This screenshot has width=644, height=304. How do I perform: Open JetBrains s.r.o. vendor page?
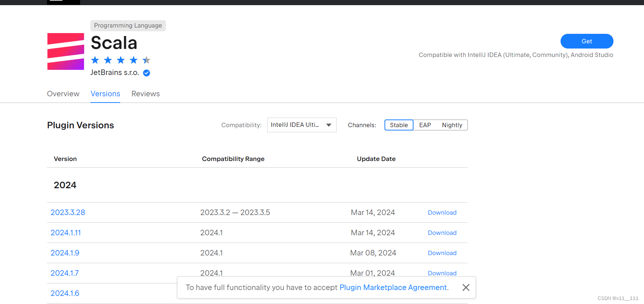tap(115, 72)
